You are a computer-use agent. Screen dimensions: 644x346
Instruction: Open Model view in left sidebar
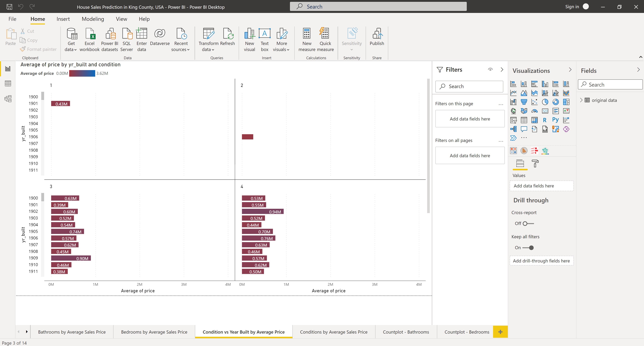tap(8, 98)
